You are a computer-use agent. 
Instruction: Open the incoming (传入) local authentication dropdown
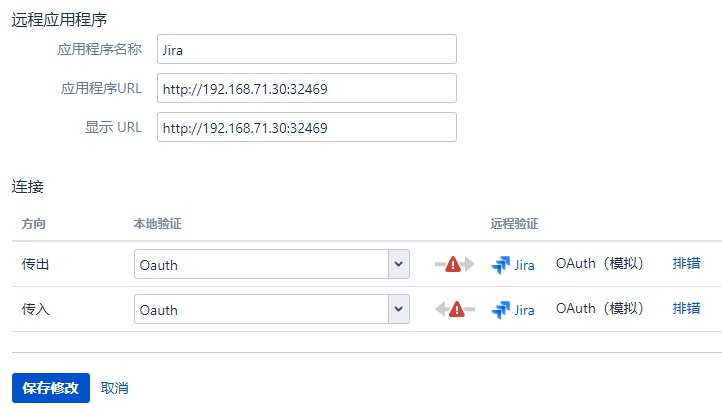(261, 310)
